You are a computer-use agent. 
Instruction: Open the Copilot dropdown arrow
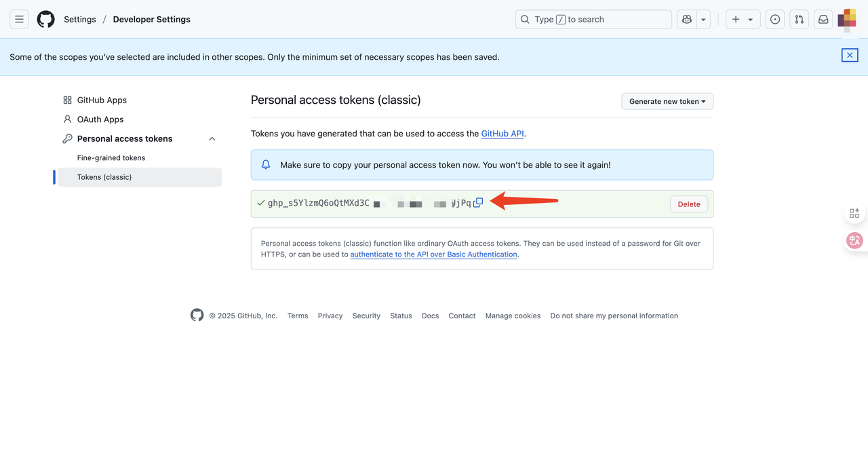coord(703,20)
